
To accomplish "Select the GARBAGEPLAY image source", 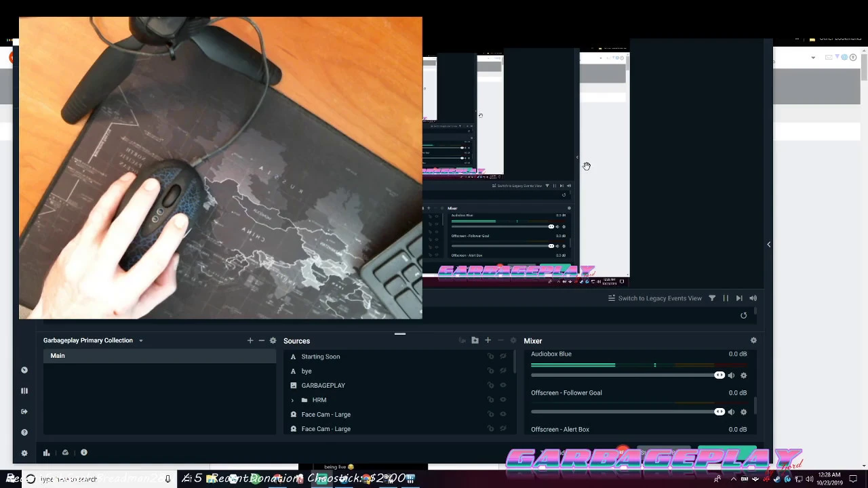I will click(323, 386).
